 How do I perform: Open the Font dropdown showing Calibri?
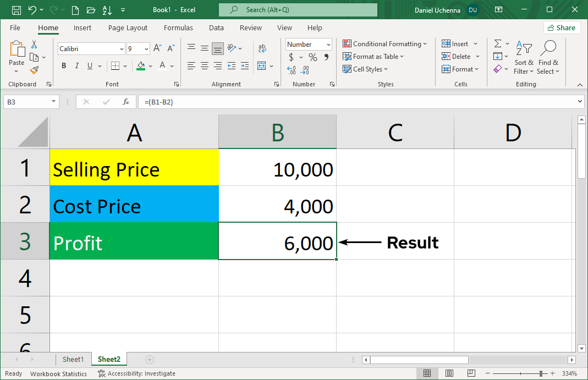[91, 48]
